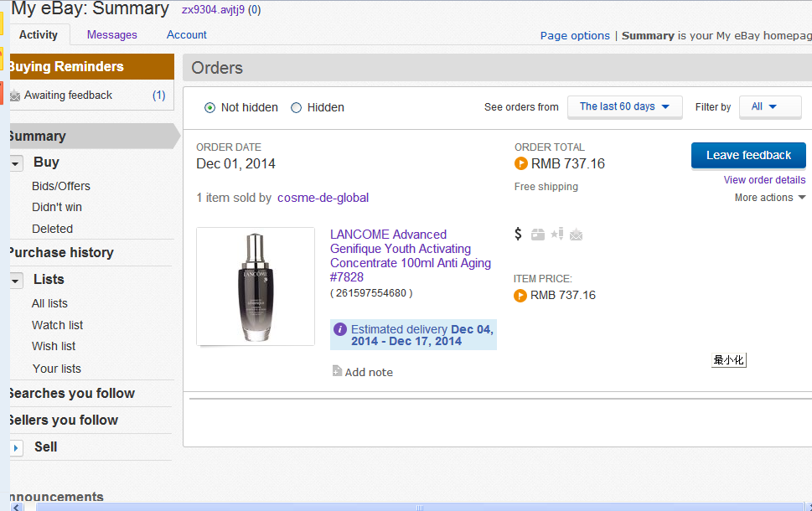Open Wish list
The width and height of the screenshot is (812, 511).
(x=54, y=346)
